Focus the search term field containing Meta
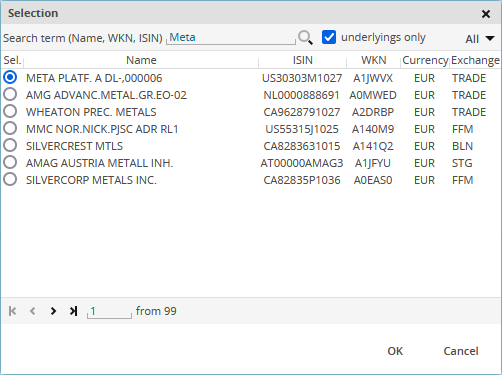This screenshot has height=375, width=502. click(231, 37)
